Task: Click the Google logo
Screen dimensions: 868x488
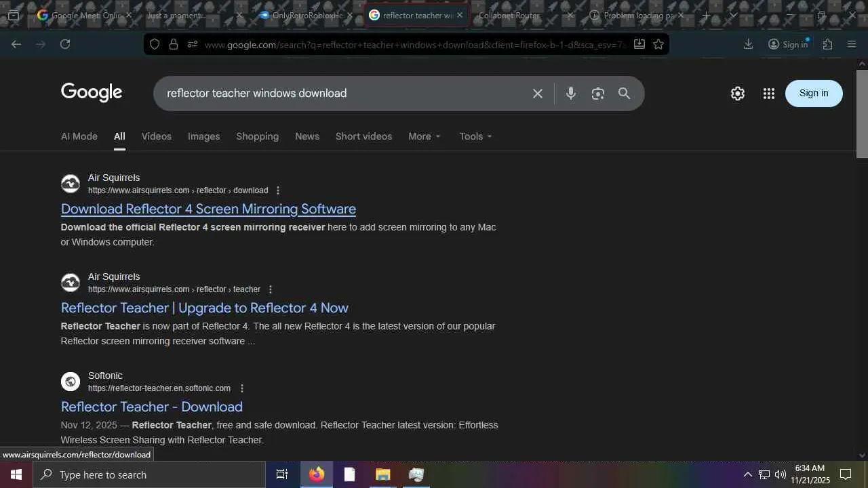Action: tap(92, 93)
